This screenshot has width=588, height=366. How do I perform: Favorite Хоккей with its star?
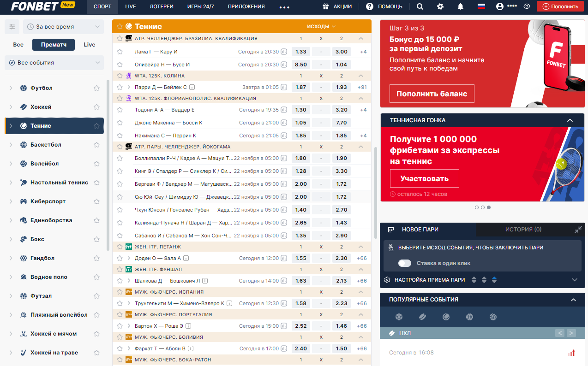tap(96, 107)
